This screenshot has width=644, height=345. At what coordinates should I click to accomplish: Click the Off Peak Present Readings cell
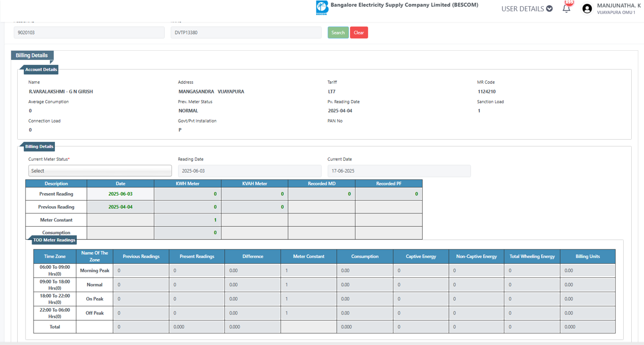(197, 313)
